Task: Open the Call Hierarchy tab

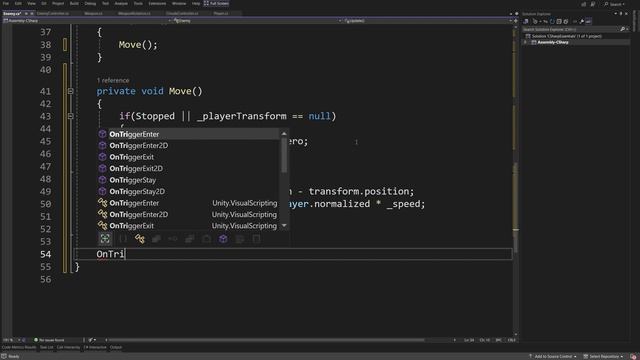Action: 68,347
